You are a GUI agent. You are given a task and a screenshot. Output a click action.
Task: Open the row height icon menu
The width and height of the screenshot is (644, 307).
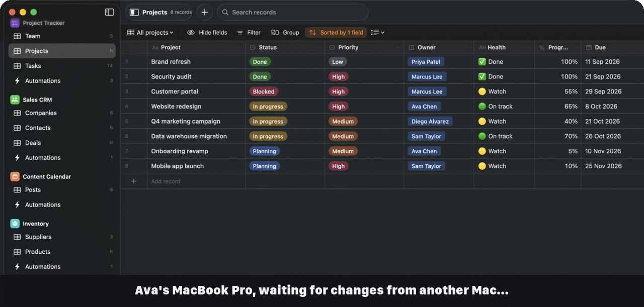378,32
